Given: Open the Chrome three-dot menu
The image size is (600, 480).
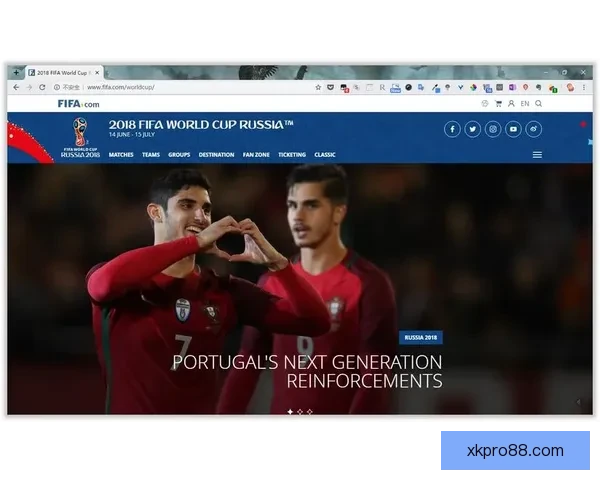Looking at the screenshot, I should point(584,87).
